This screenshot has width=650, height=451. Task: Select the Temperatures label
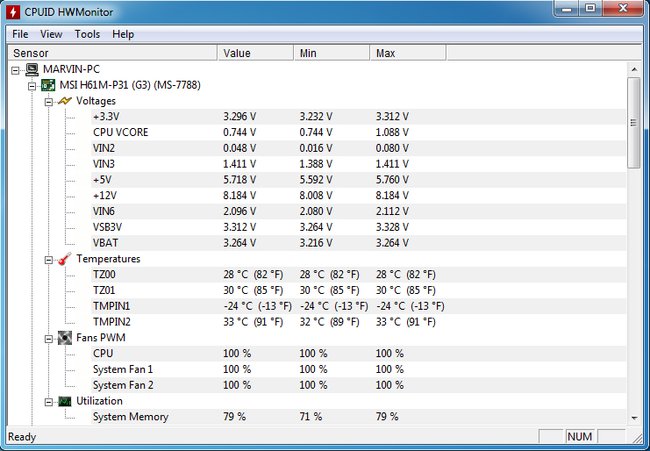(x=108, y=259)
